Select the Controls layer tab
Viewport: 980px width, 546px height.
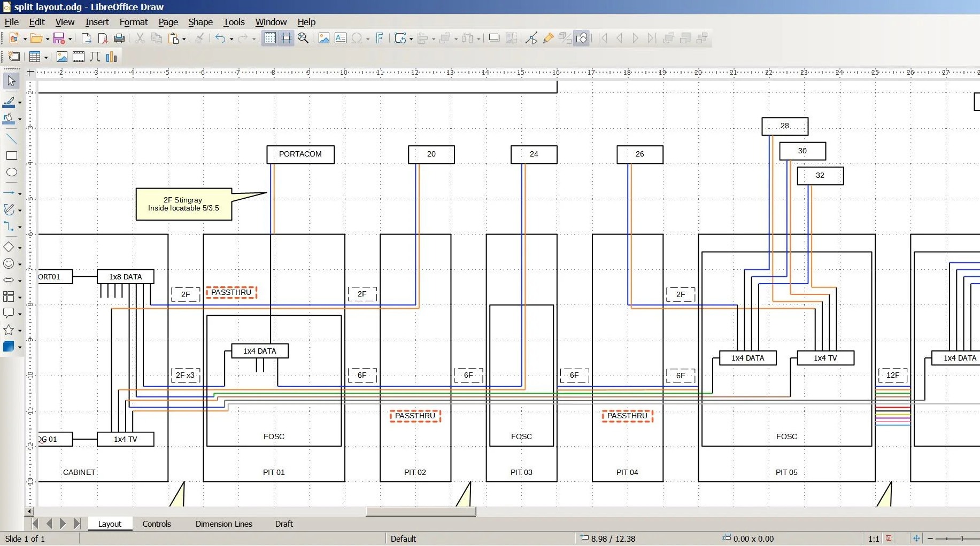157,524
